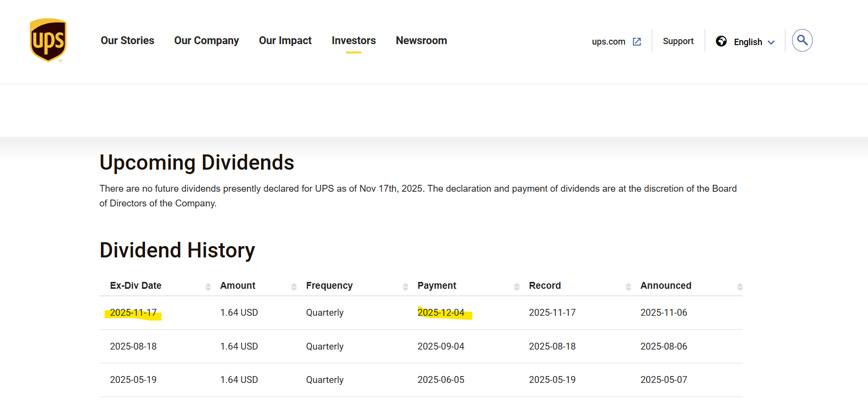Sort table using Amount column arrows
868x404 pixels.
click(x=294, y=287)
